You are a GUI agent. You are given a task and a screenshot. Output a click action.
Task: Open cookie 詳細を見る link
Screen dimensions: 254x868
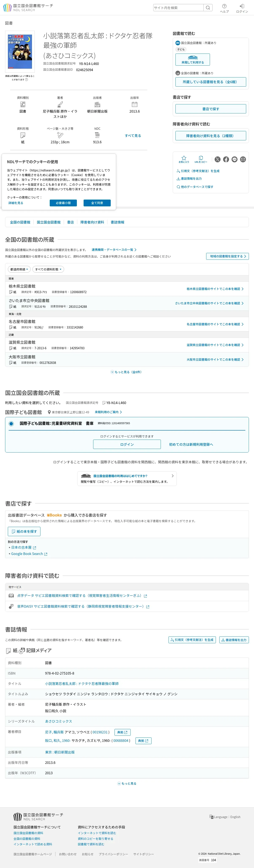click(x=16, y=203)
